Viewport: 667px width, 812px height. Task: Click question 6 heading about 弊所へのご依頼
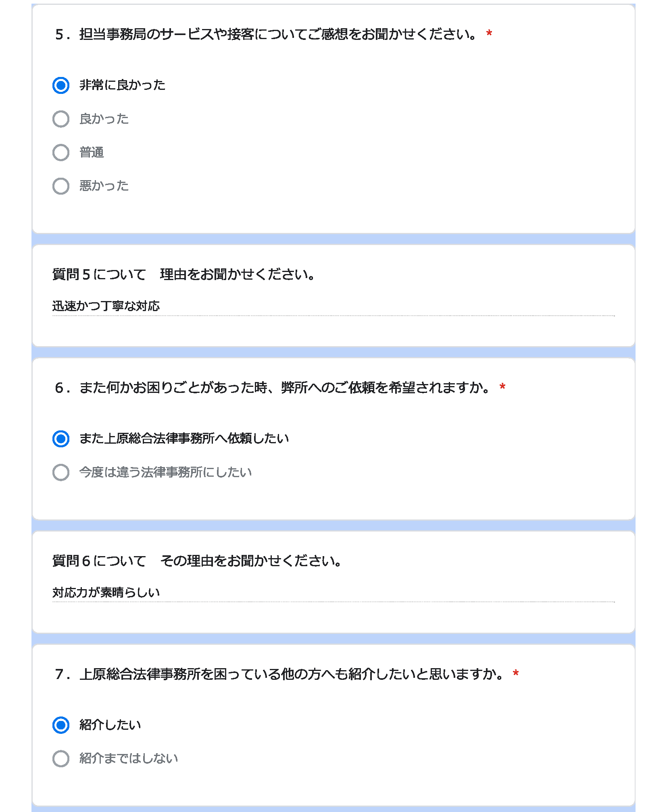point(273,388)
